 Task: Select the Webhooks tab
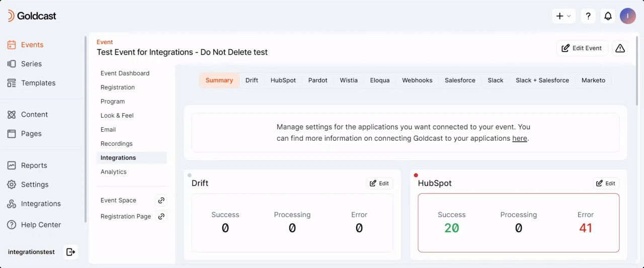click(417, 80)
